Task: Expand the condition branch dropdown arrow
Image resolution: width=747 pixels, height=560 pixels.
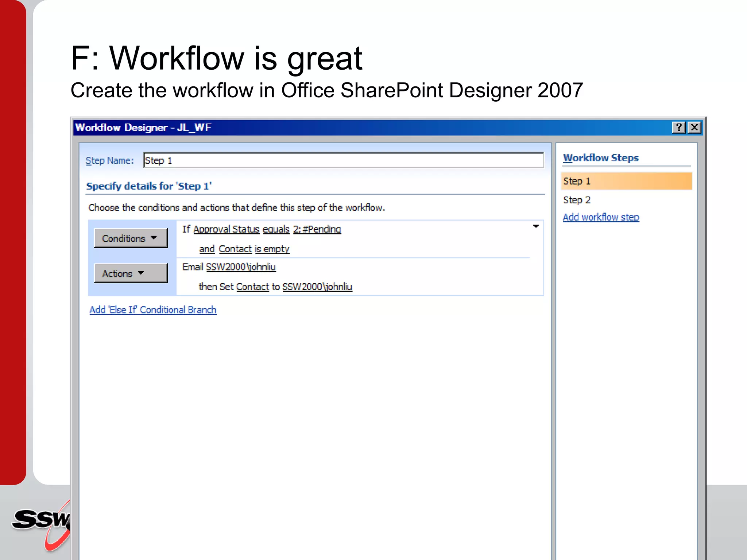Action: [x=536, y=227]
